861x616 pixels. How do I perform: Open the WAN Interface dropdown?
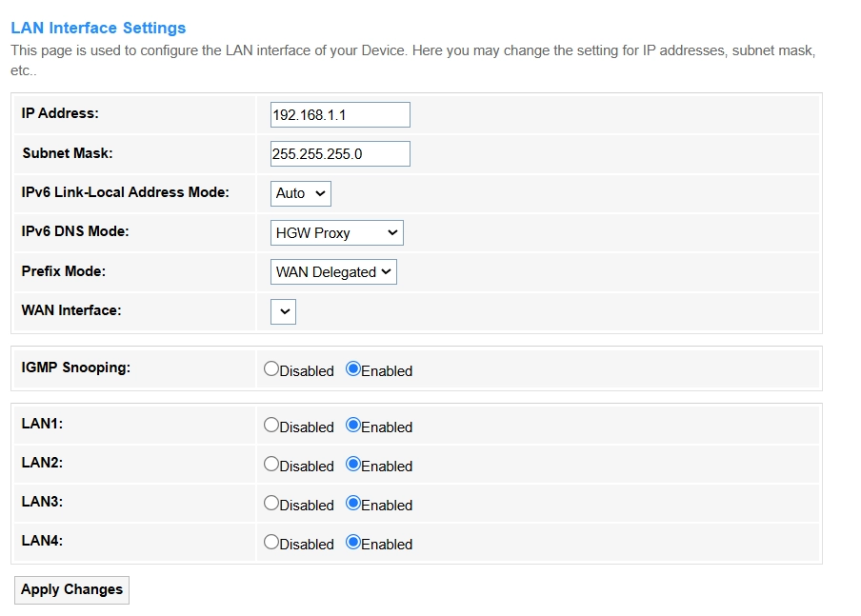[284, 311]
